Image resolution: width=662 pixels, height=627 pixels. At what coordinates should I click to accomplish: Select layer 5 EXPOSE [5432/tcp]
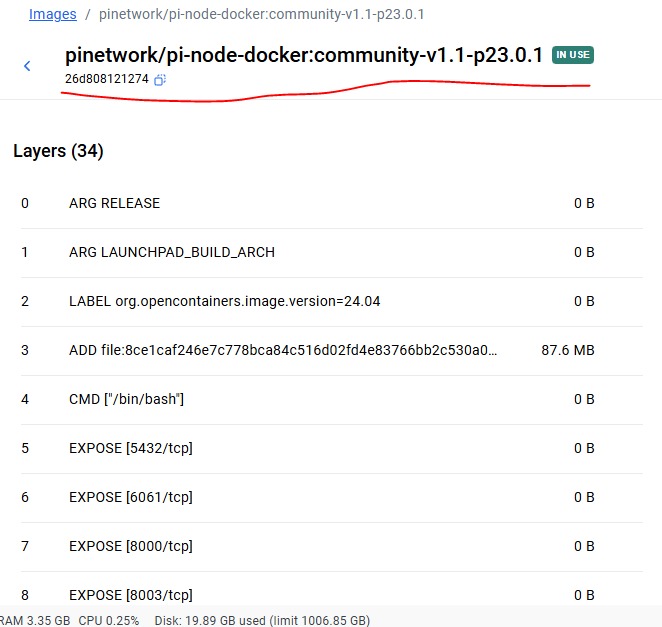click(331, 448)
